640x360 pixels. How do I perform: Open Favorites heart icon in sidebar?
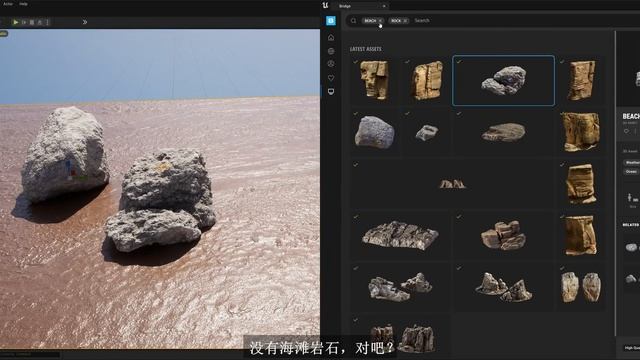[x=331, y=78]
